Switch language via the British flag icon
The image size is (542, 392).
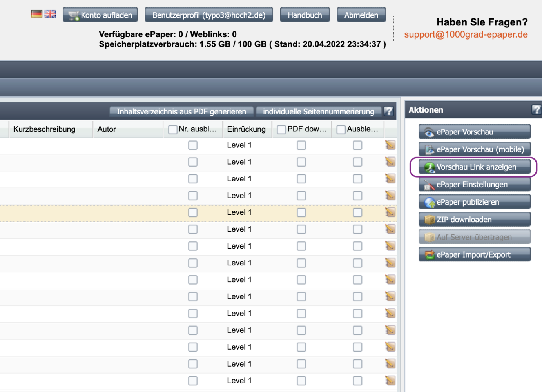click(50, 14)
